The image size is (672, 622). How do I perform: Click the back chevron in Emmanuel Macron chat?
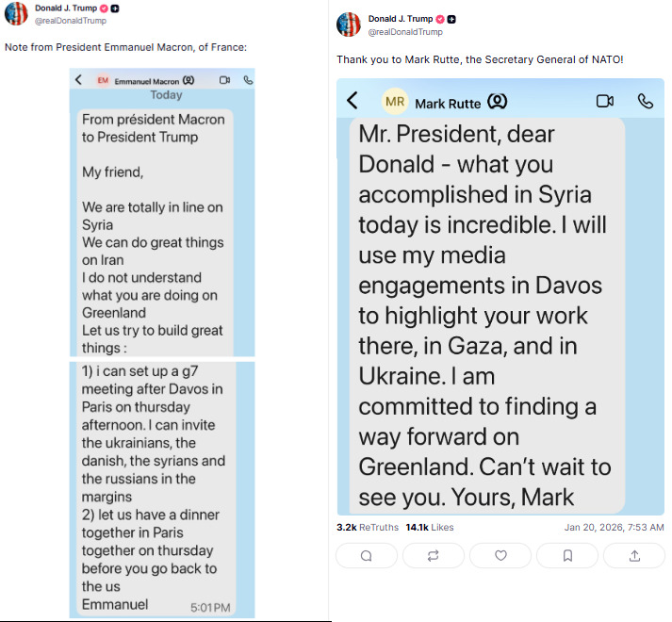coord(79,81)
